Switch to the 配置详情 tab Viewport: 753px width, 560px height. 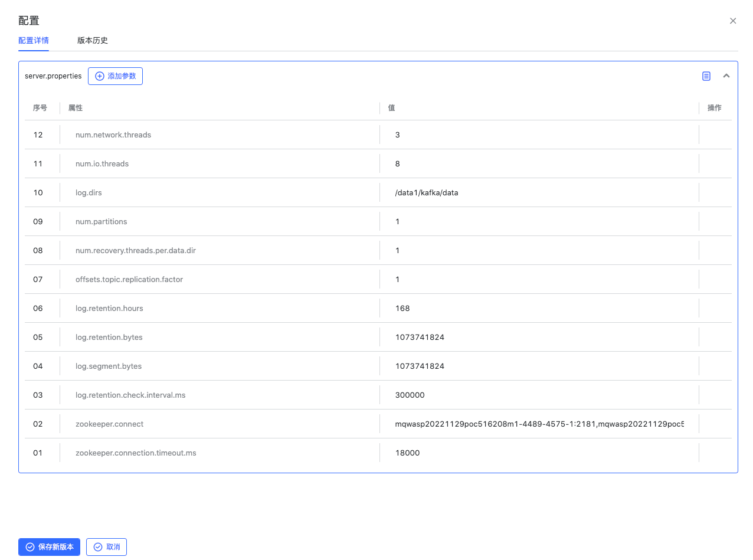34,41
